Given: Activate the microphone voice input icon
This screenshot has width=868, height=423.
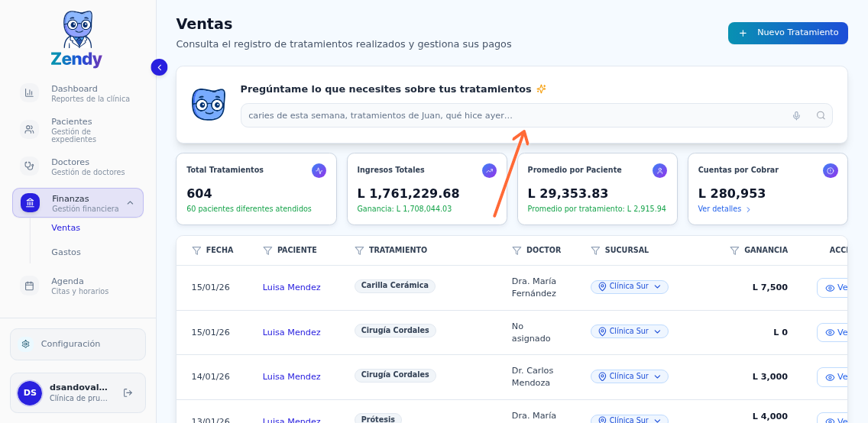Looking at the screenshot, I should pos(796,115).
